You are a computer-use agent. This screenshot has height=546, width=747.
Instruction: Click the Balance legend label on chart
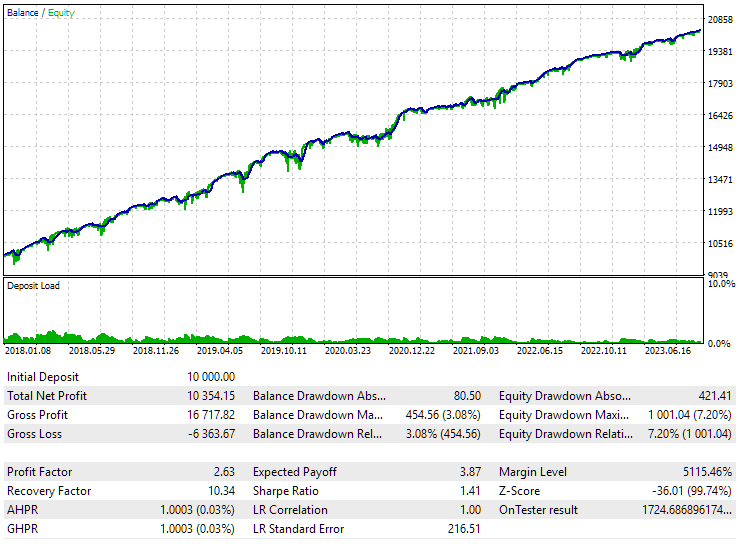click(x=24, y=13)
